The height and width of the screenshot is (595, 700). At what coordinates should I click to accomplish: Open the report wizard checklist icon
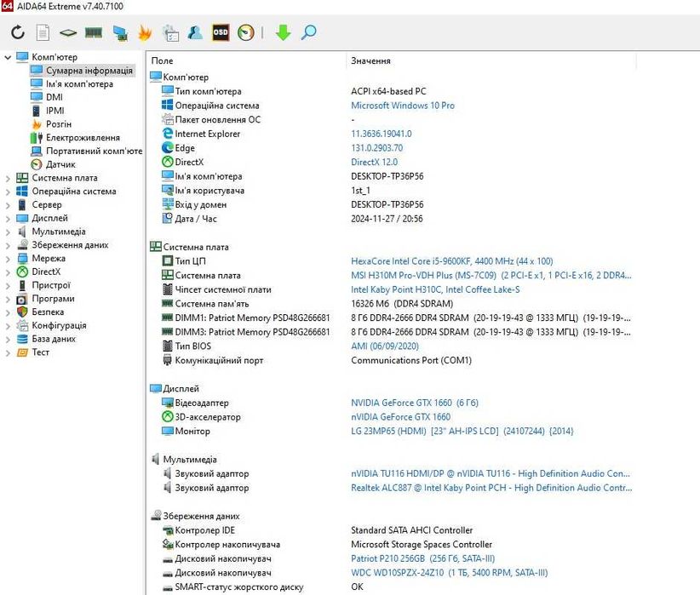tap(170, 33)
